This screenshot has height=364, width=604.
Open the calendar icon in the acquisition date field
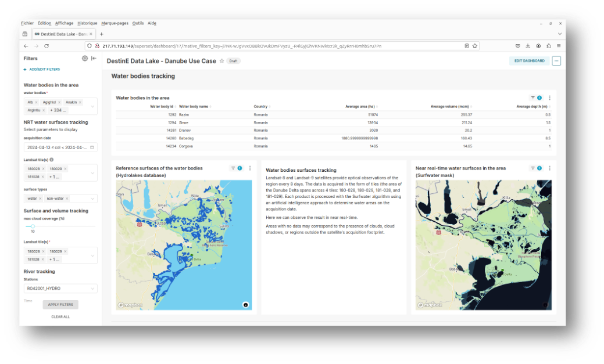click(x=92, y=147)
